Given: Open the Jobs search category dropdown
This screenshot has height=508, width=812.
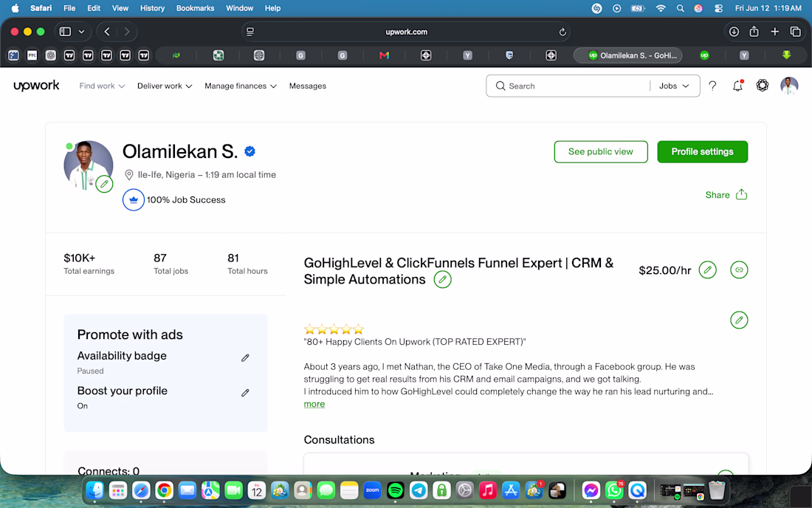Looking at the screenshot, I should (674, 86).
